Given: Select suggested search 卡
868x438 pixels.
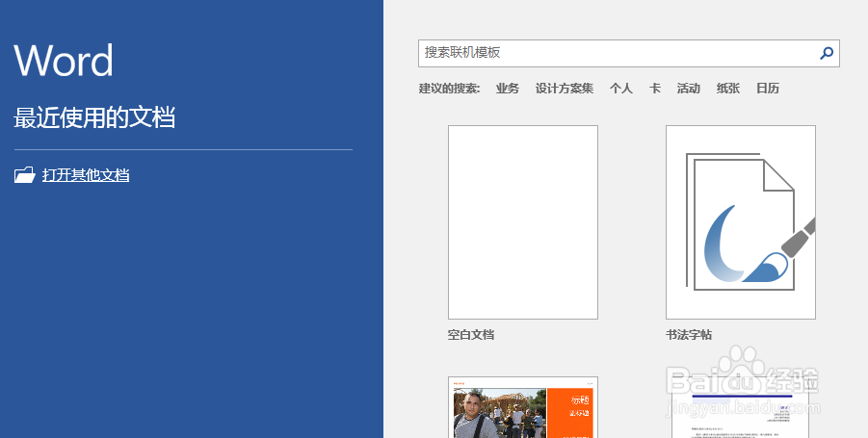Looking at the screenshot, I should (x=655, y=89).
